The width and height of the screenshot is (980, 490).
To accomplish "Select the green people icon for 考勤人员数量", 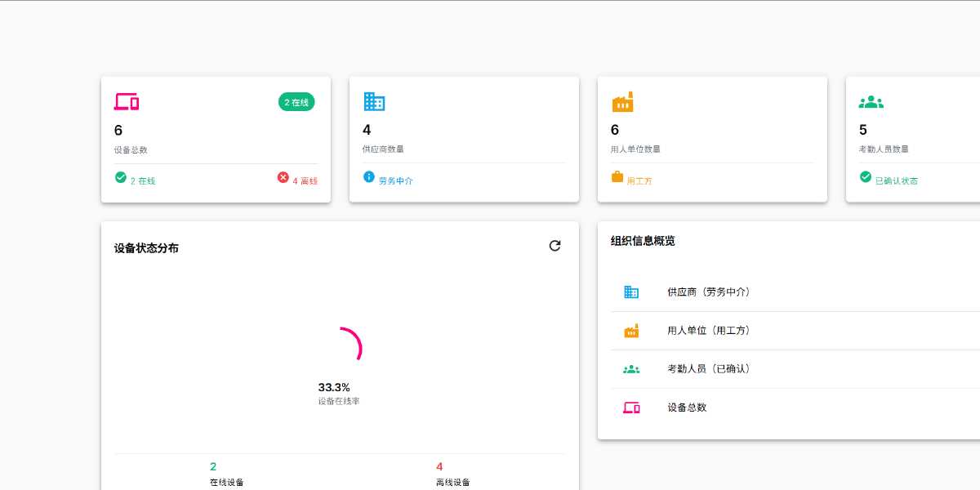I will pos(870,100).
